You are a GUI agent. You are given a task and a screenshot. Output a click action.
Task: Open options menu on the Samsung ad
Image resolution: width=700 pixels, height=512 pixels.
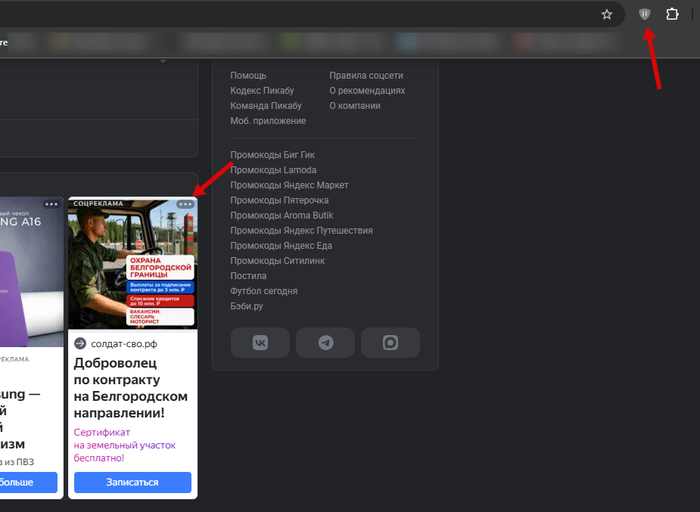point(51,204)
